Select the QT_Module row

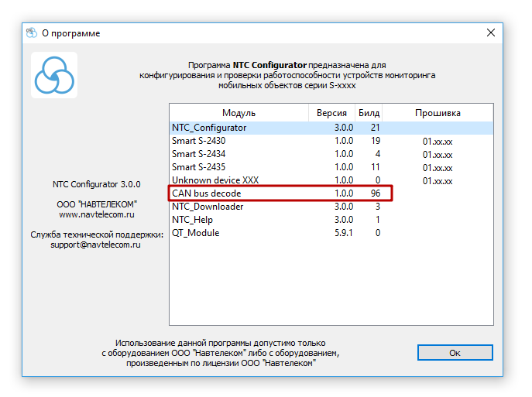point(331,233)
